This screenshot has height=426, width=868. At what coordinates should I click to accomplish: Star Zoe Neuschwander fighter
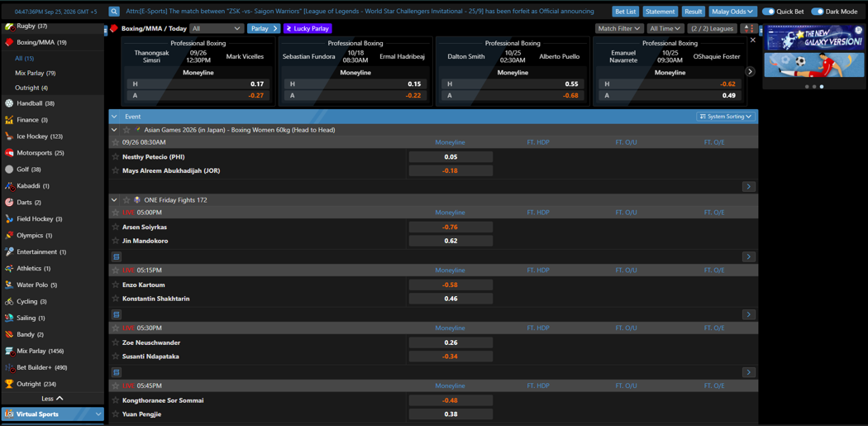pyautogui.click(x=116, y=342)
